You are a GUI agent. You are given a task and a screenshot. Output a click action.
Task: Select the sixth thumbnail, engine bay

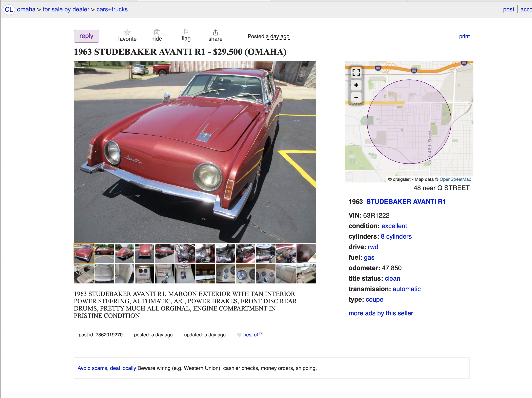[x=185, y=253]
